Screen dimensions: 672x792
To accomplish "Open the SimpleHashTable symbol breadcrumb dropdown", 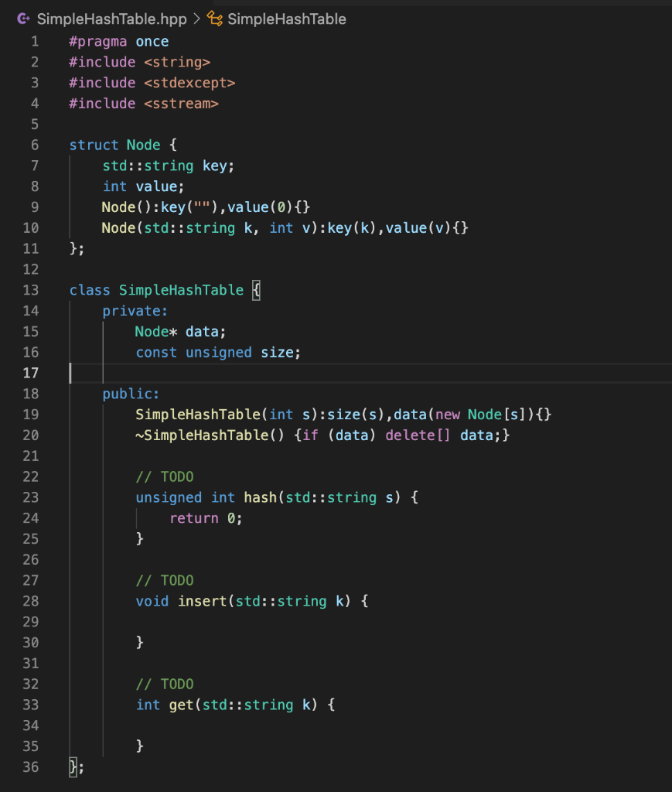I will click(x=286, y=19).
